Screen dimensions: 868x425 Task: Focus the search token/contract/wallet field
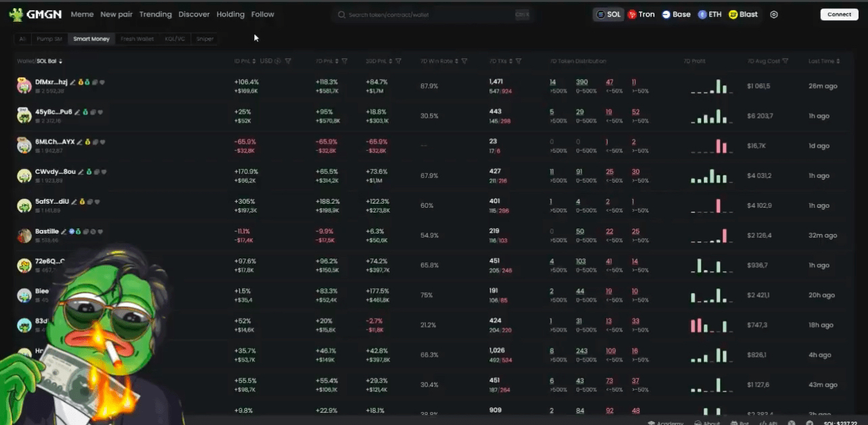coord(433,14)
